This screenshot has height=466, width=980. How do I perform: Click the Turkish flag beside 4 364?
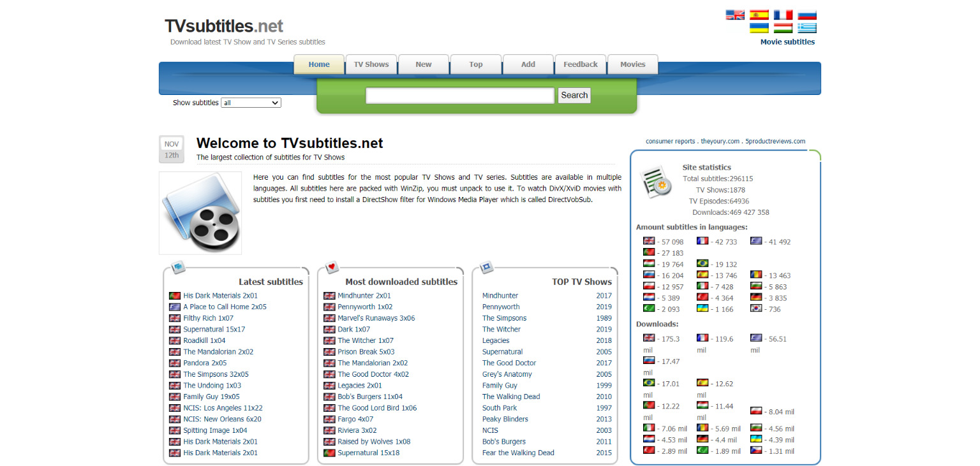[x=702, y=297]
